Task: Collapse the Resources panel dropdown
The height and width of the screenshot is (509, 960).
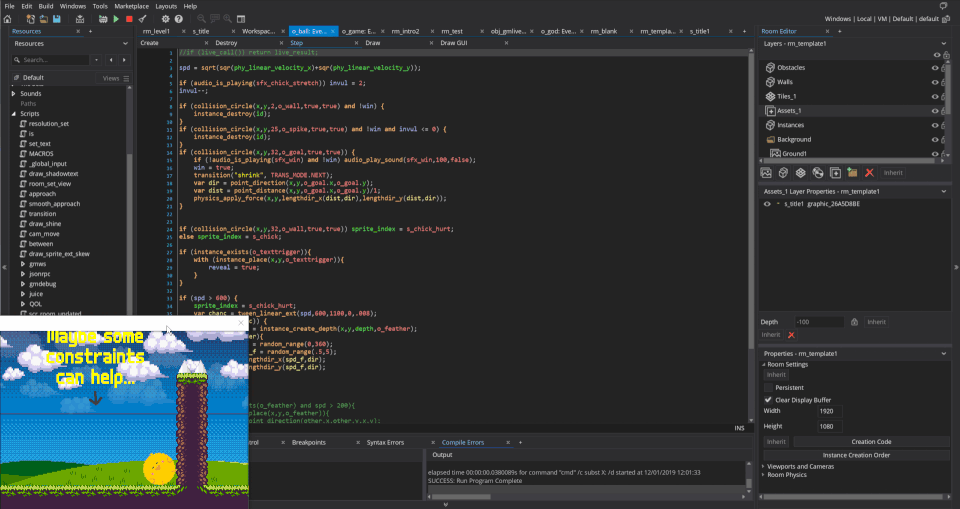Action: (125, 44)
